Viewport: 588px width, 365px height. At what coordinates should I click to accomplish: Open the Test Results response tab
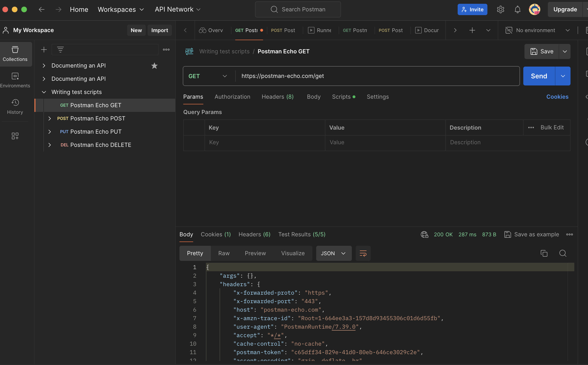coord(302,234)
